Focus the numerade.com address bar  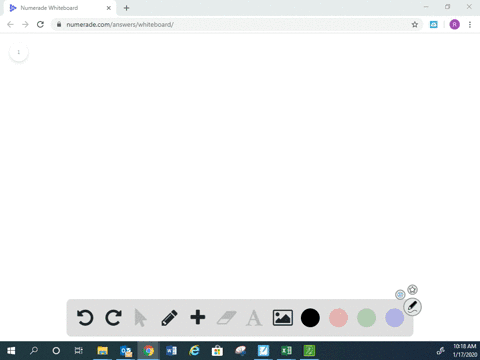tap(233, 24)
